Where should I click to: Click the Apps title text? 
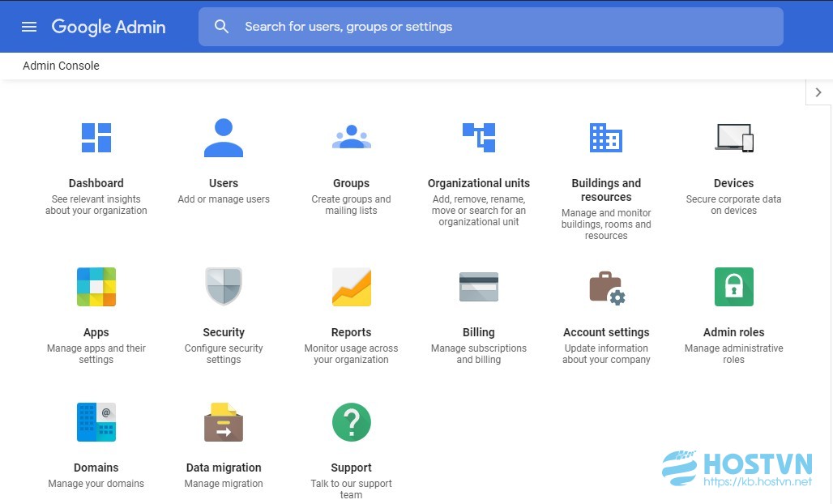[x=96, y=332]
